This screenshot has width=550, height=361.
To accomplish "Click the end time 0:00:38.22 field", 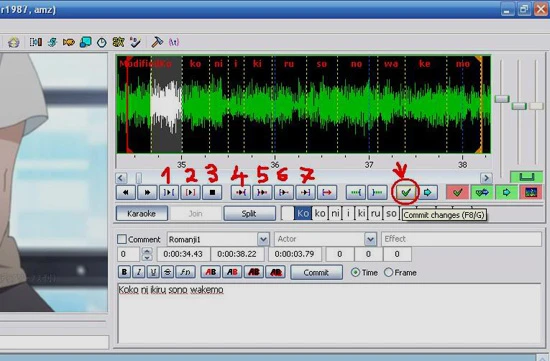I will (x=237, y=254).
